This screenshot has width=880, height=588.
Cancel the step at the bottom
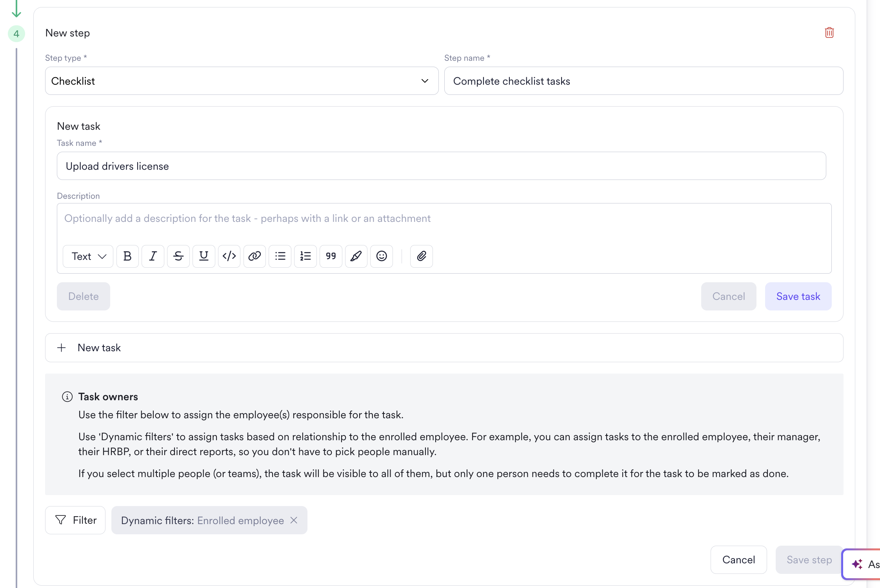[x=738, y=560]
